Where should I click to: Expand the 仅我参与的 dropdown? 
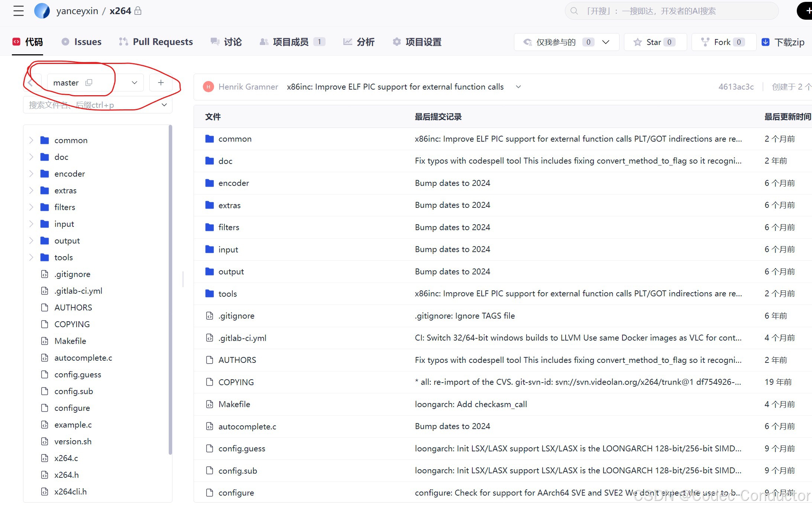(x=605, y=42)
